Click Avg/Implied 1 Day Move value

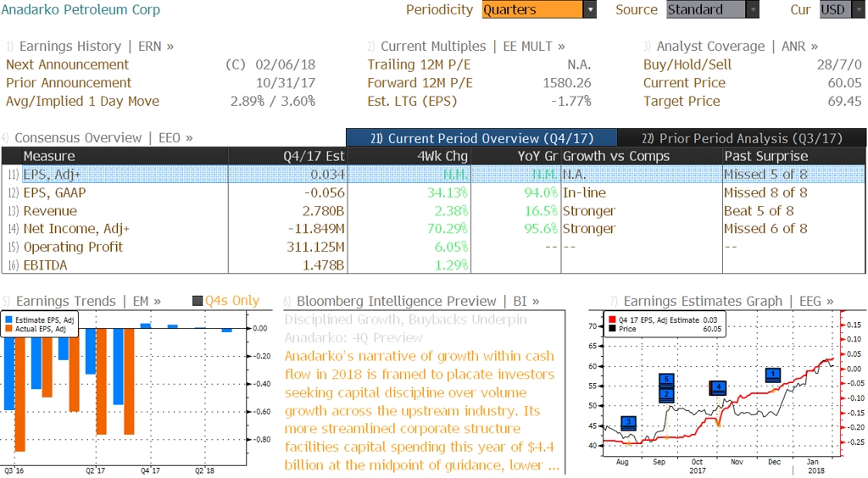point(273,101)
